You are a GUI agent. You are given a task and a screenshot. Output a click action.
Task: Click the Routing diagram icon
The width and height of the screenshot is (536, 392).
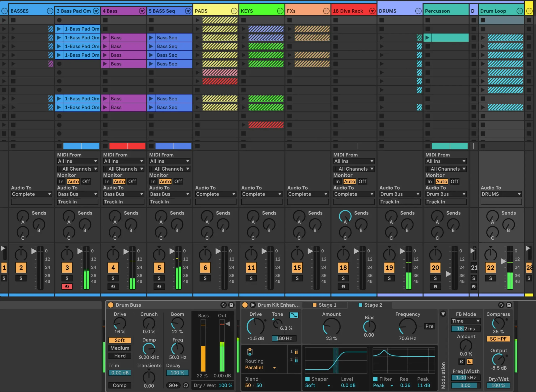coord(250,352)
